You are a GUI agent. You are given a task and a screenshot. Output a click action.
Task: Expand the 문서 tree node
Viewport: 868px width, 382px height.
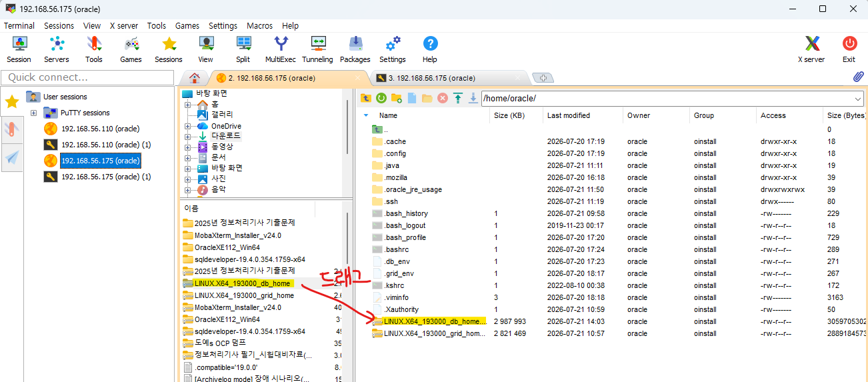(x=188, y=157)
